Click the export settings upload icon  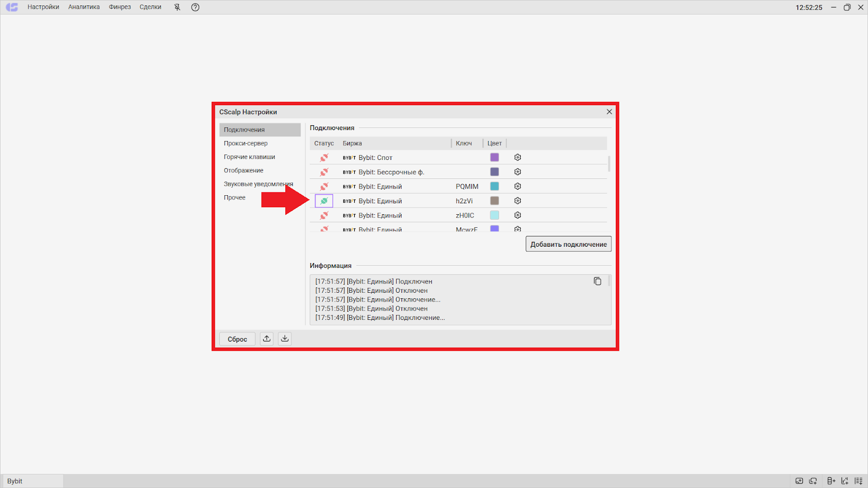(266, 339)
